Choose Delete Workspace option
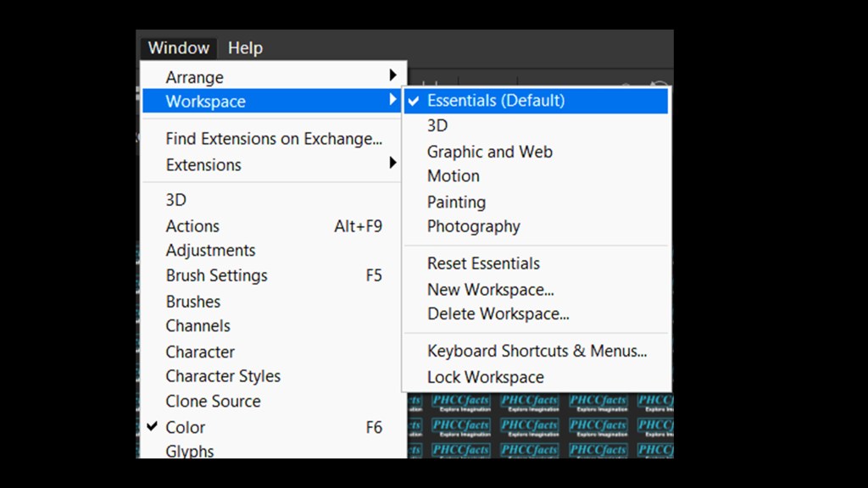 (x=498, y=313)
